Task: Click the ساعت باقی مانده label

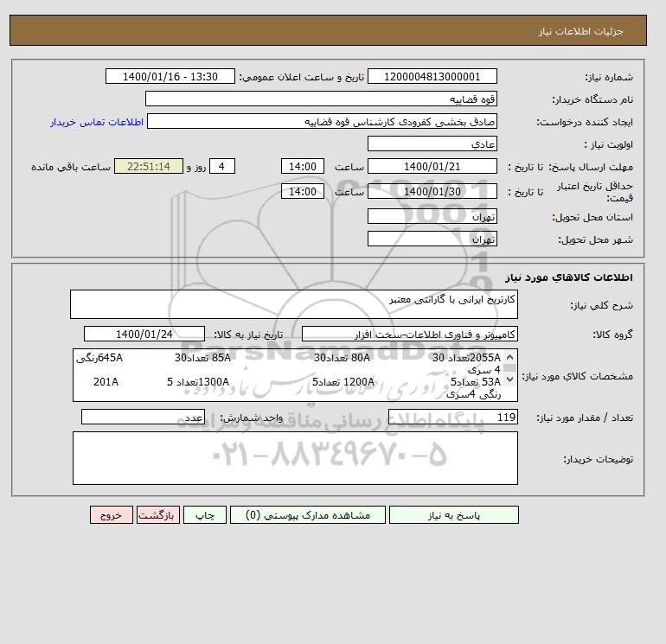Action: coord(71,167)
